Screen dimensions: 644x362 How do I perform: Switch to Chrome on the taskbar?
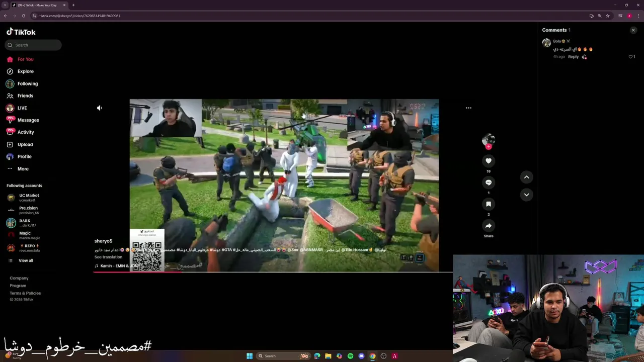coord(372,356)
